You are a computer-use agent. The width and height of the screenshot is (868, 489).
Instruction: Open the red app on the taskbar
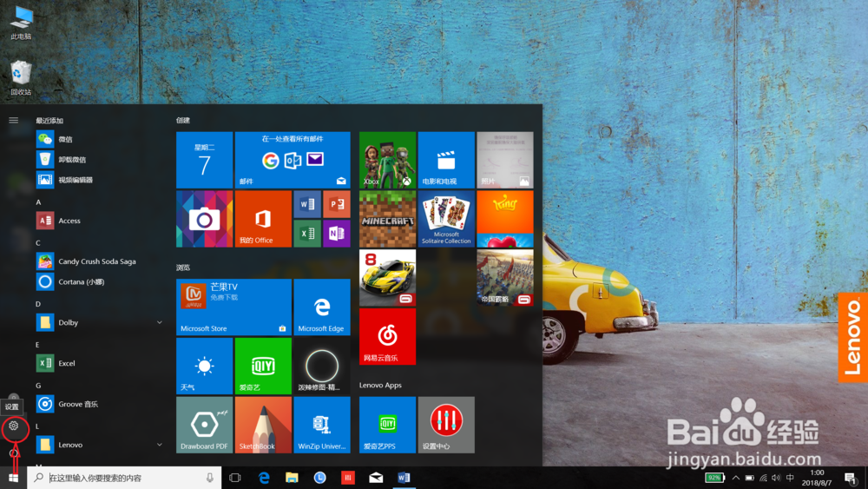[x=348, y=478]
